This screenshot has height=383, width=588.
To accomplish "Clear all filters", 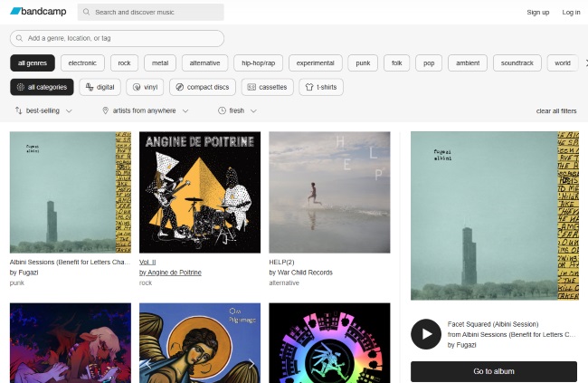I will pyautogui.click(x=556, y=110).
